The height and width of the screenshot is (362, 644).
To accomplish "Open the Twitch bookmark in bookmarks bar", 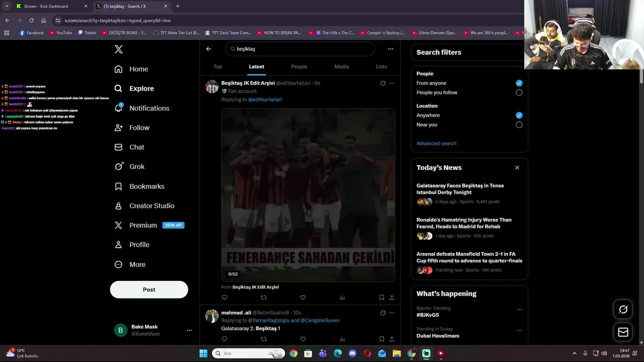I will [x=87, y=33].
